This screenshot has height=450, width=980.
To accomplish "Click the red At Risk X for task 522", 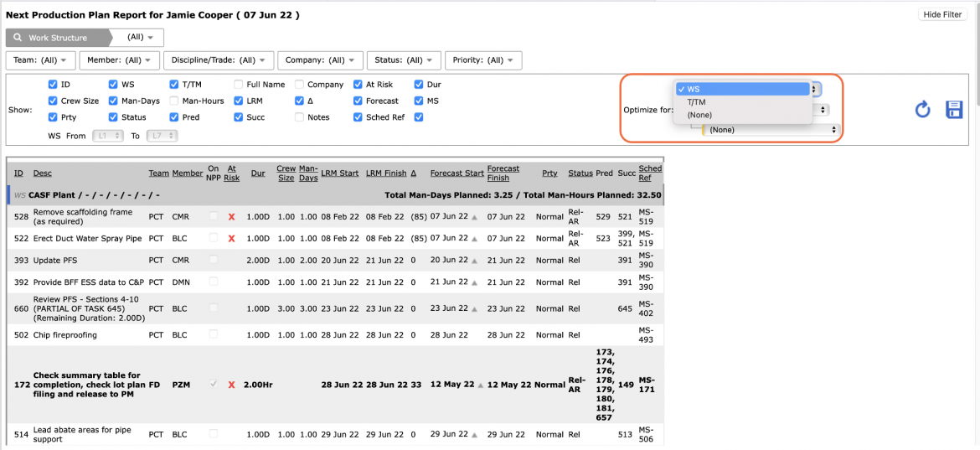I will [x=231, y=239].
